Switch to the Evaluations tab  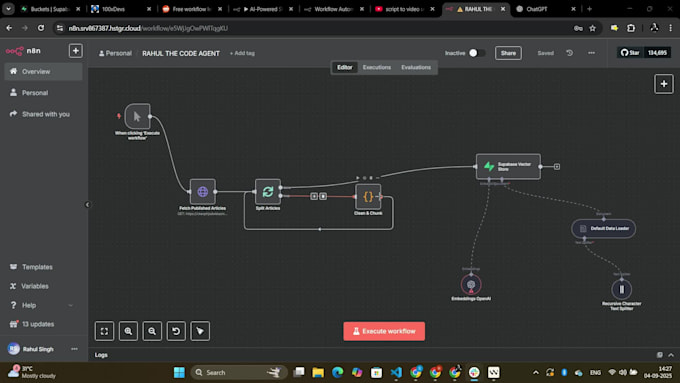click(x=416, y=67)
